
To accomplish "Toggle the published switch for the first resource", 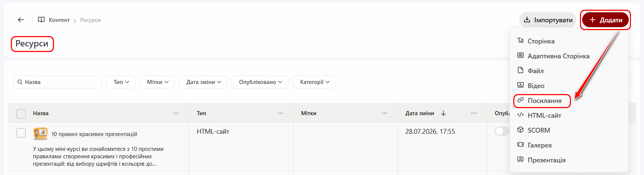I will (502, 131).
